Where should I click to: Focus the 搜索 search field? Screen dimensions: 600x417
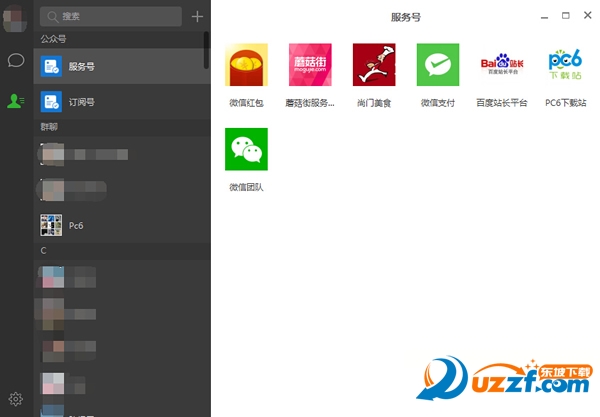[111, 16]
